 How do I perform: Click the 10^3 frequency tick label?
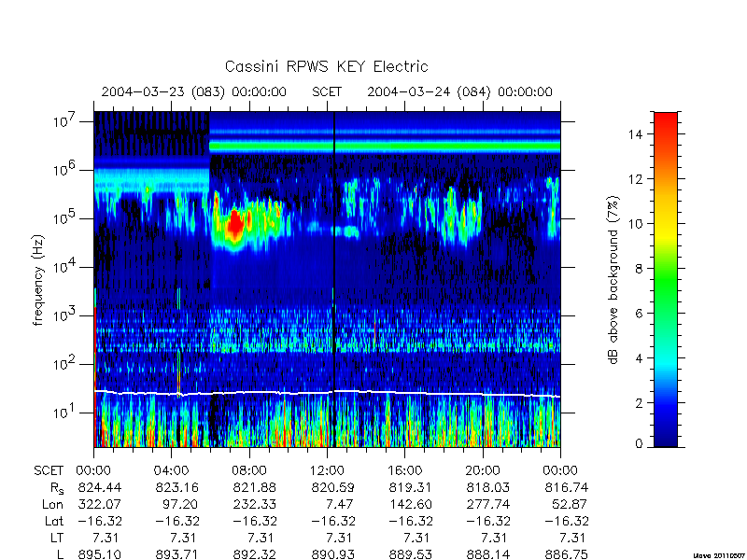pos(65,315)
